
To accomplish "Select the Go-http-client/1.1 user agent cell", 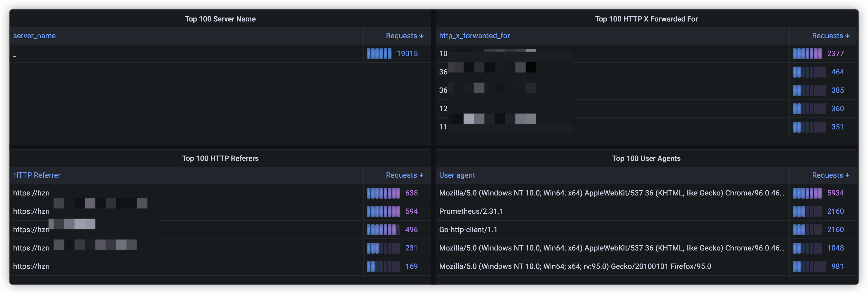I will tap(468, 230).
